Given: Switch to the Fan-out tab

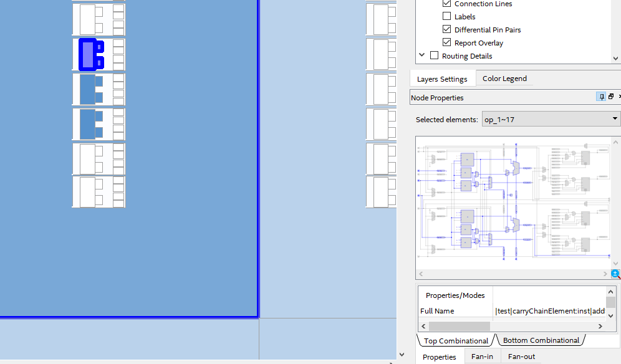Looking at the screenshot, I should (521, 357).
